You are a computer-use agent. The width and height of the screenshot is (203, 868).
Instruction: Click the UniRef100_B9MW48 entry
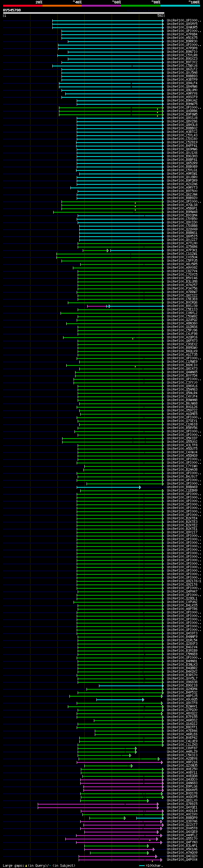coord(182,212)
